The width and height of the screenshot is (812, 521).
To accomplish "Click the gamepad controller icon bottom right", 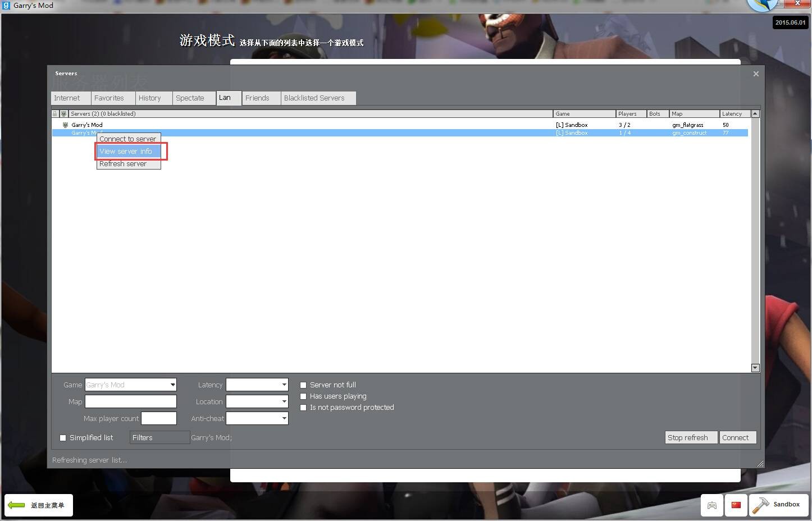I will coord(711,505).
